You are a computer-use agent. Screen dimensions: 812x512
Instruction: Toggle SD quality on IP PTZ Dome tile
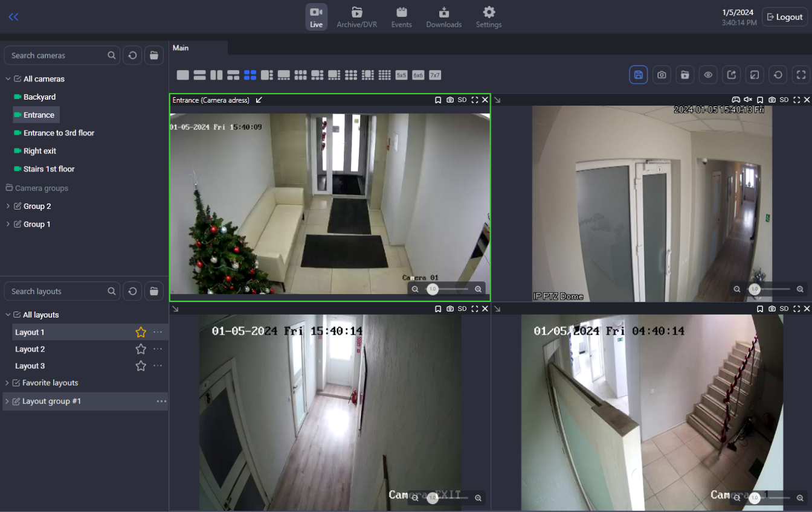pos(784,100)
